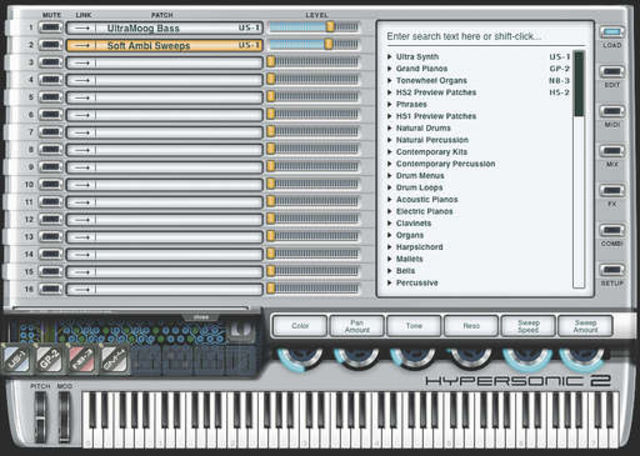
Task: Open the MIDI page
Action: (x=612, y=111)
